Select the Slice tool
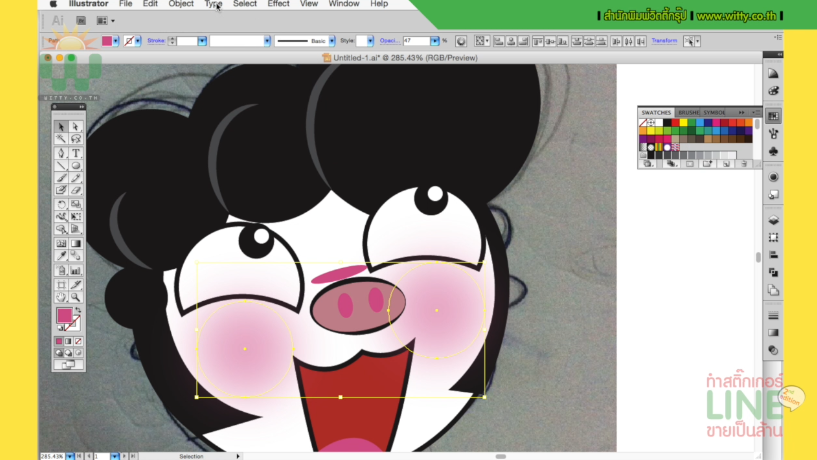 pos(76,284)
